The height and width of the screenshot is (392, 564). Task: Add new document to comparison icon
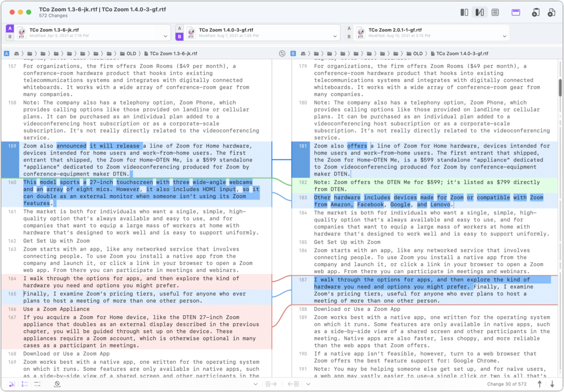coord(551,13)
